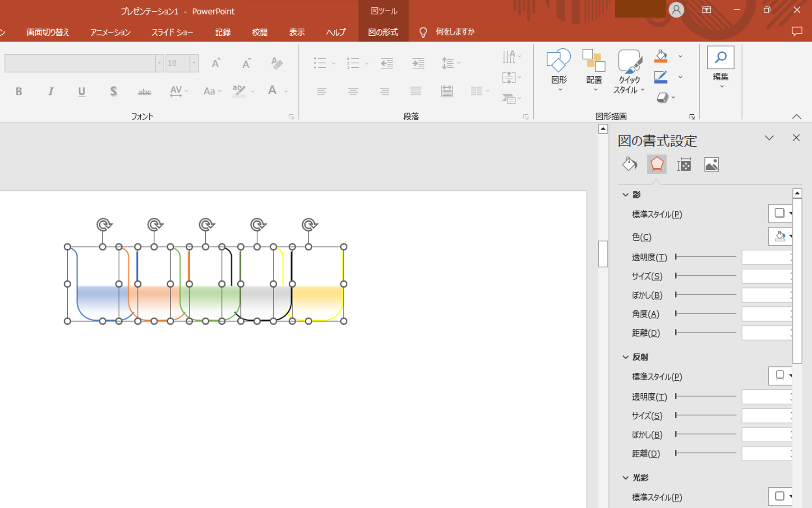Open font name combo box dropdown
Screen dimensions: 812x508
[159, 63]
